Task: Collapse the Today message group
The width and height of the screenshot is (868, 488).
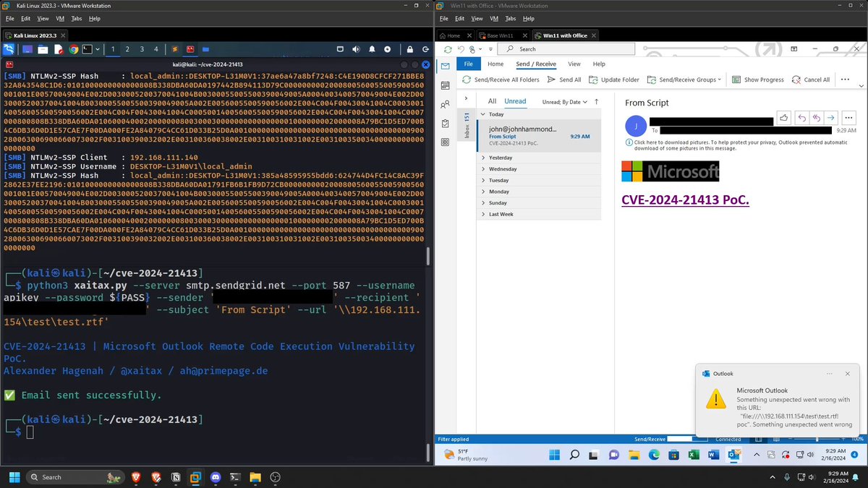Action: [484, 114]
